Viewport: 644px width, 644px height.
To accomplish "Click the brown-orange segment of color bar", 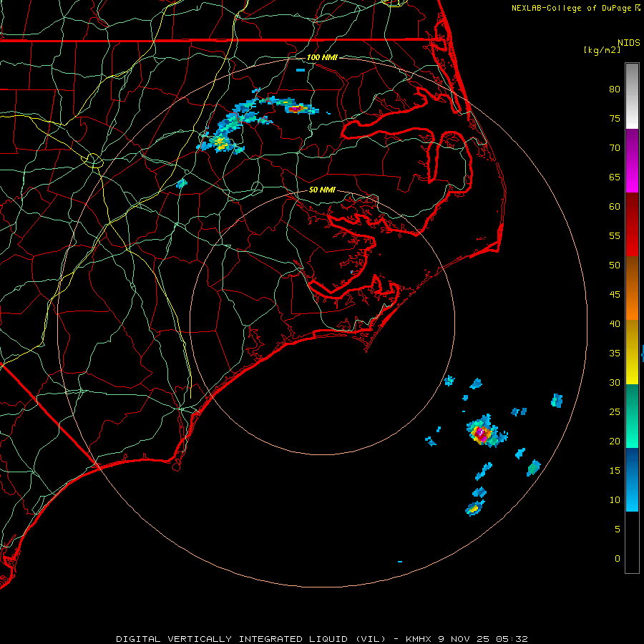I will tap(632, 288).
